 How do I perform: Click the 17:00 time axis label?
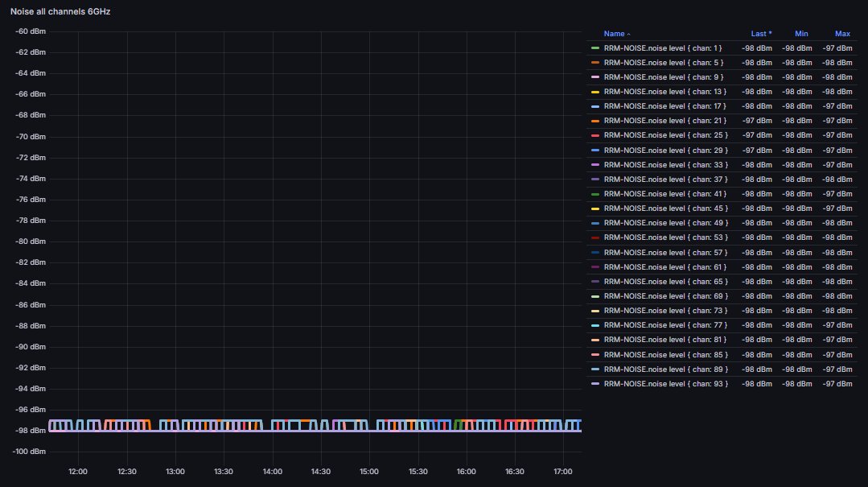[563, 472]
